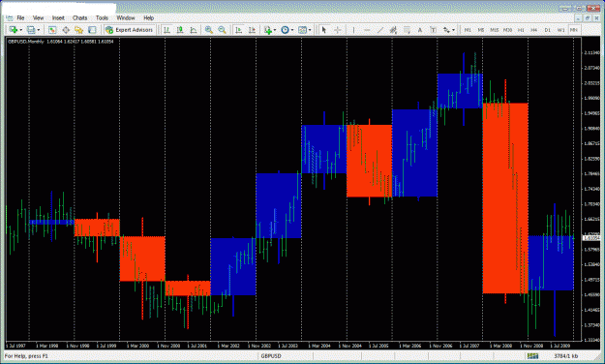
Task: Switch chart to line chart
Action: (x=194, y=30)
